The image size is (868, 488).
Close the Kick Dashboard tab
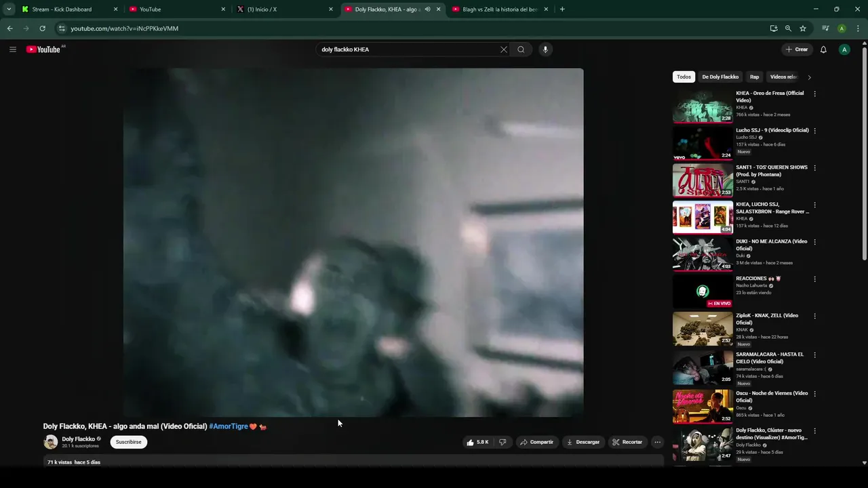pyautogui.click(x=115, y=9)
